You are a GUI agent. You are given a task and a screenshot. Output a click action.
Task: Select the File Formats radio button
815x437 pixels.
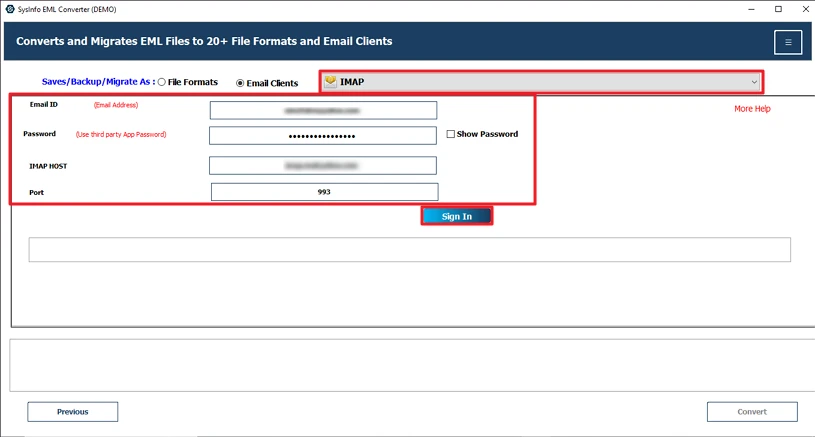(162, 82)
